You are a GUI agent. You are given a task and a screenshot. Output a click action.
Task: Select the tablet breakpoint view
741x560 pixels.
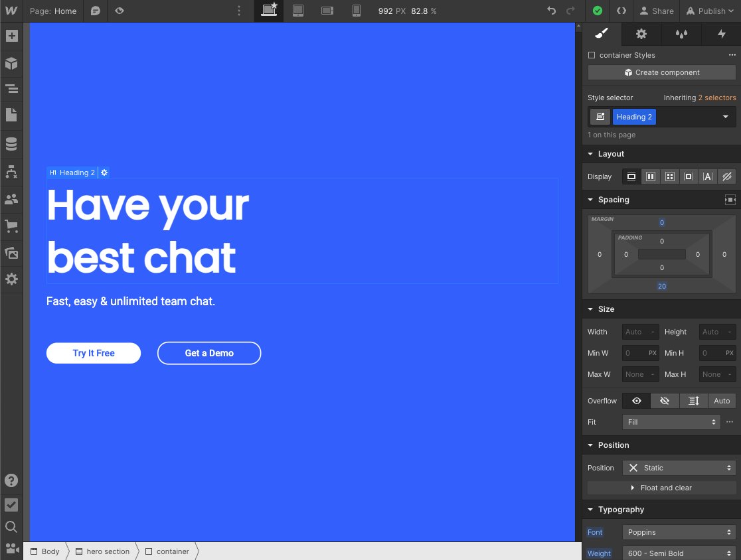click(x=297, y=11)
